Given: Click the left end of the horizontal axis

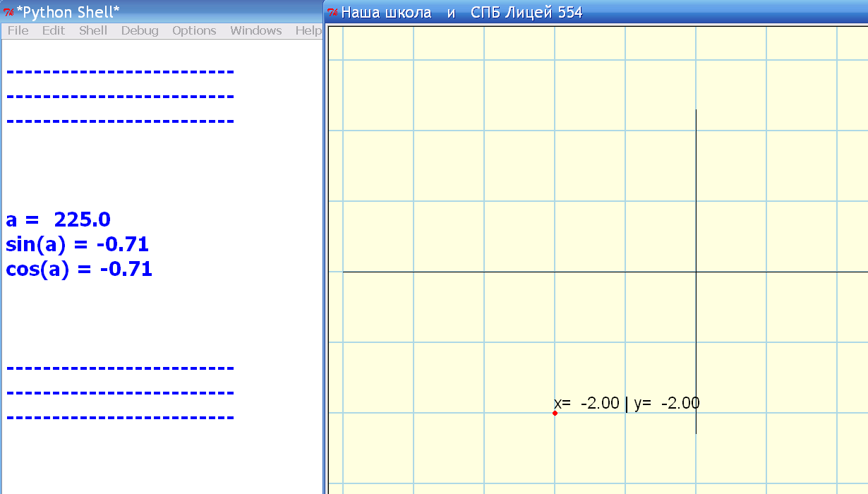Looking at the screenshot, I should (x=345, y=272).
